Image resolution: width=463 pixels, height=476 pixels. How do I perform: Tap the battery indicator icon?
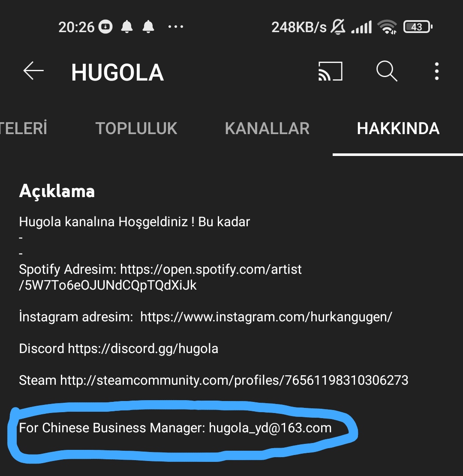(x=418, y=27)
